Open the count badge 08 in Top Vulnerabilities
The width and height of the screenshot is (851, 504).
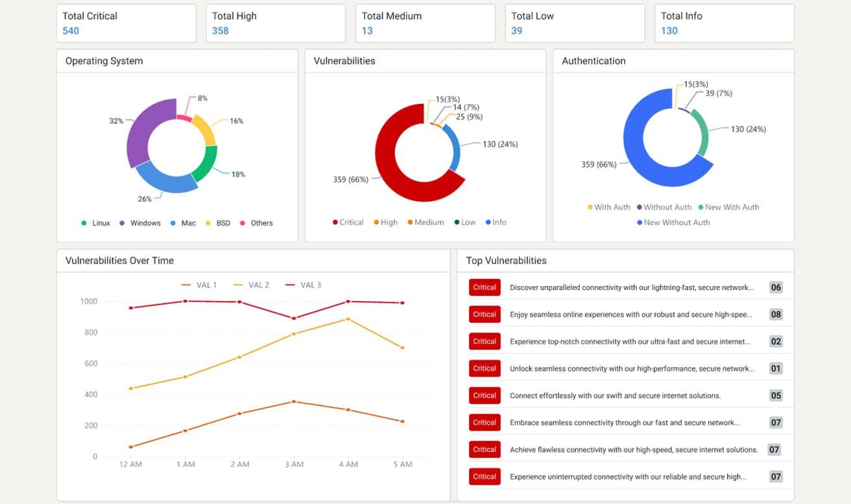coord(776,315)
